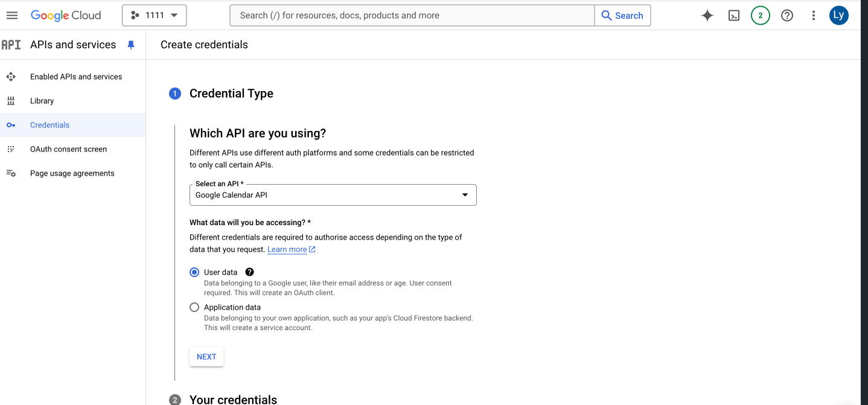Click the blue Search button
Image resolution: width=868 pixels, height=405 pixels.
click(x=622, y=16)
